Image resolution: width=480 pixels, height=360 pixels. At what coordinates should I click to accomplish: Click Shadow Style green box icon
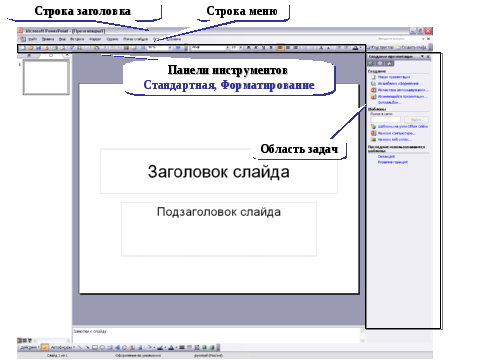click(204, 347)
